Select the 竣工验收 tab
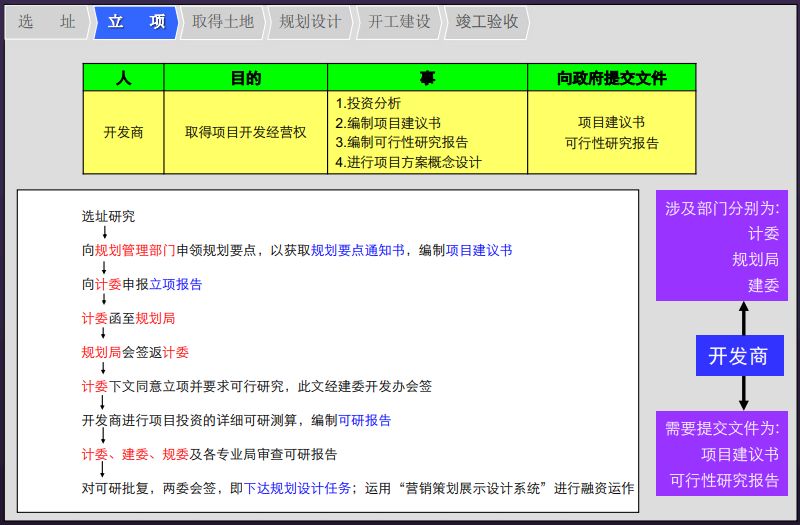Viewport: 800px width, 525px height. (x=486, y=22)
